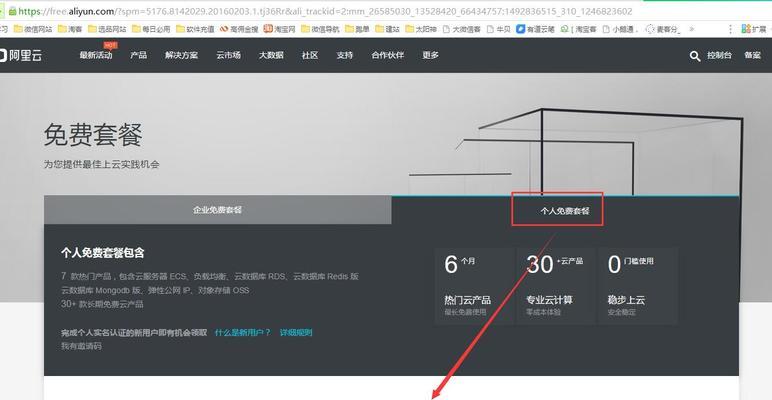Open the [淘宝客 bookmark
The width and height of the screenshot is (772, 400).
coord(579,29)
